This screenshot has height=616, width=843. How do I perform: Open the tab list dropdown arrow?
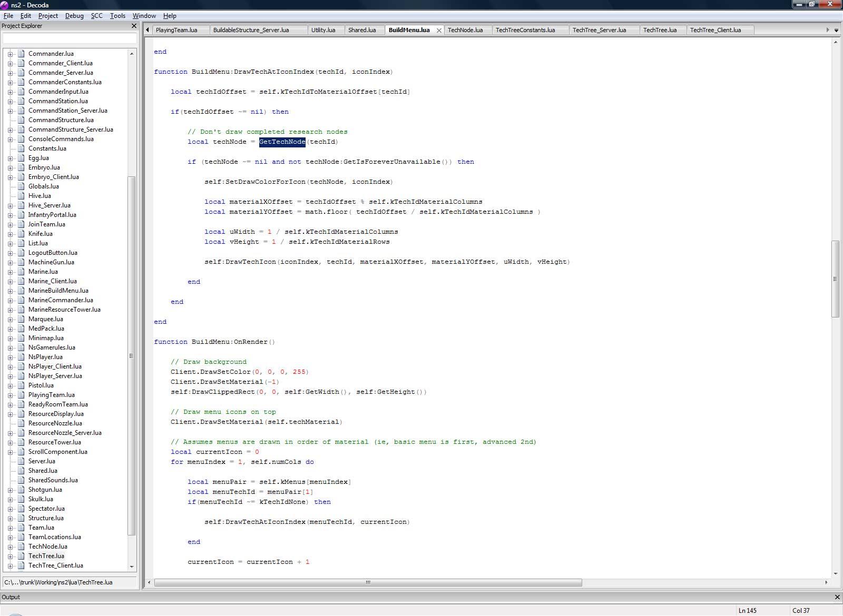point(836,30)
